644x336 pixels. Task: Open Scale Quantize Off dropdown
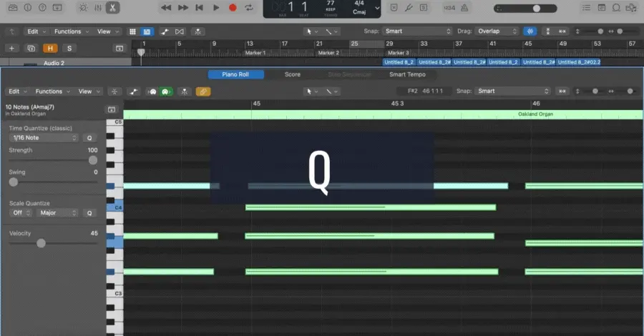coord(21,213)
